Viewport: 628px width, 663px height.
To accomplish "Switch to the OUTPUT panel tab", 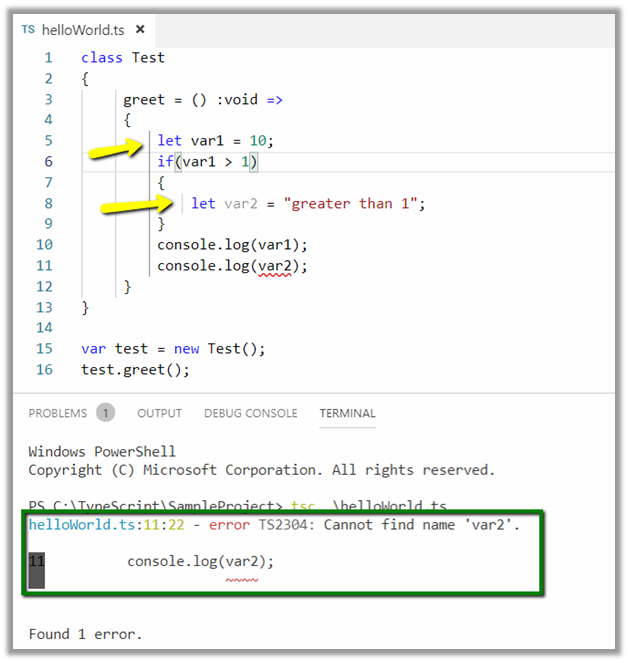I will click(x=160, y=413).
